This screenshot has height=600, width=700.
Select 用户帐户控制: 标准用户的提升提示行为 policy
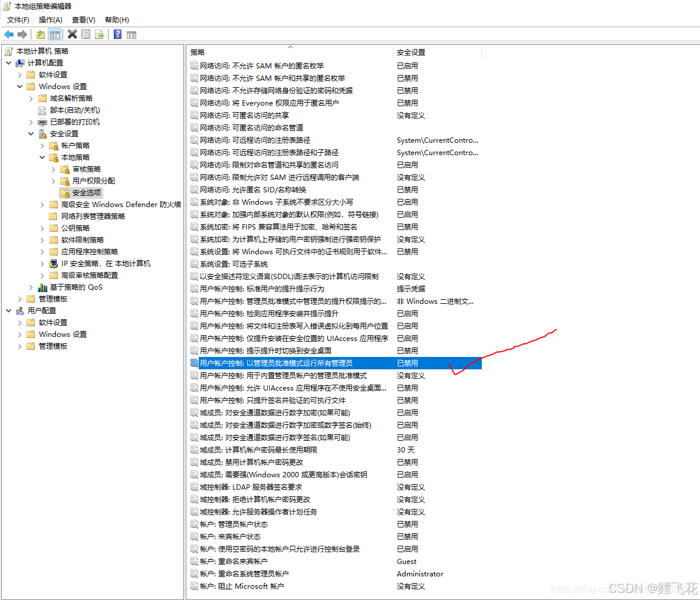[262, 289]
